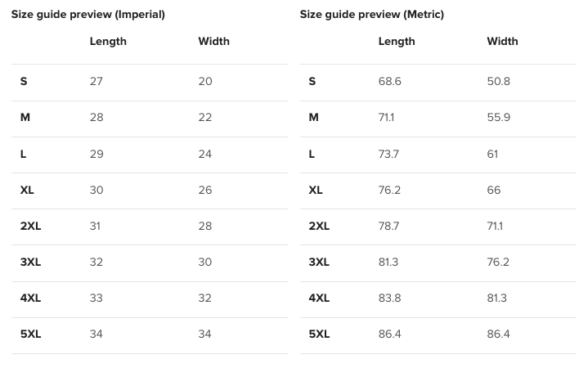Click the XL row label in Imperial table
The image size is (588, 368).
coord(27,190)
